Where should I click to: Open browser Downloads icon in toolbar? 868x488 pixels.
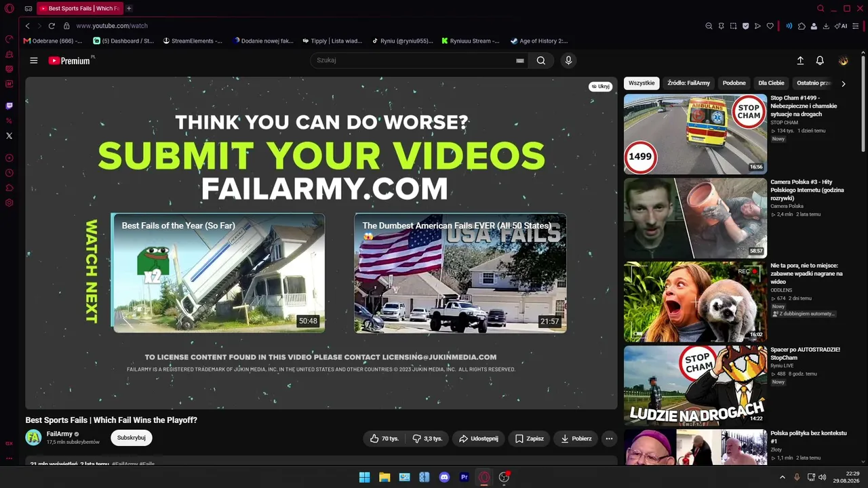tap(826, 26)
